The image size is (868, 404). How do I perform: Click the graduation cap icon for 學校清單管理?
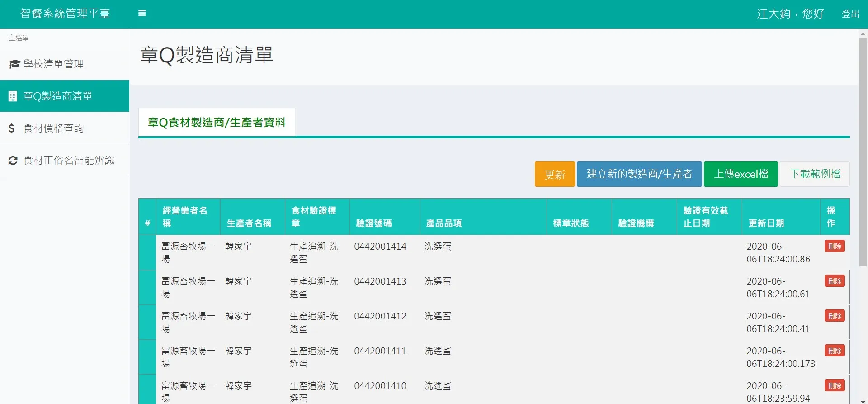click(14, 64)
